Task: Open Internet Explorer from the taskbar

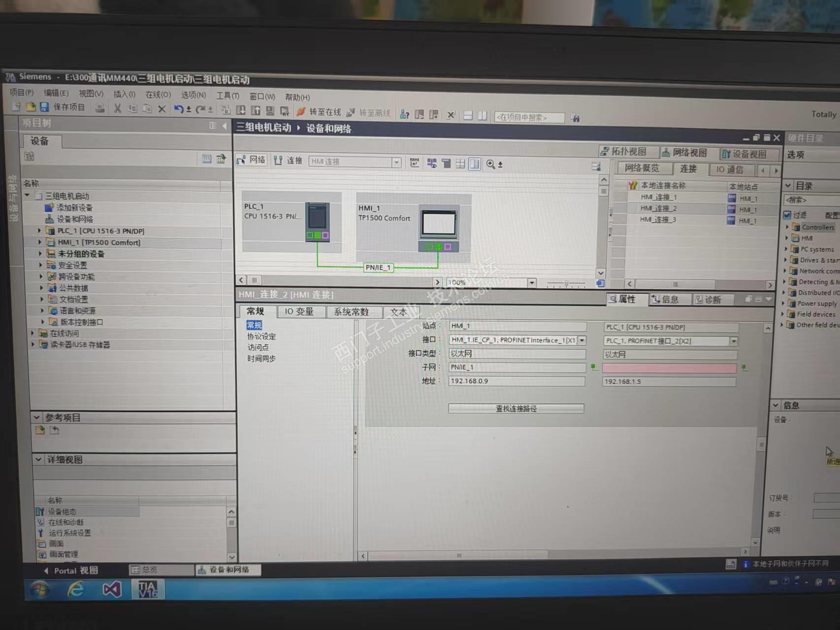Action: (x=76, y=589)
